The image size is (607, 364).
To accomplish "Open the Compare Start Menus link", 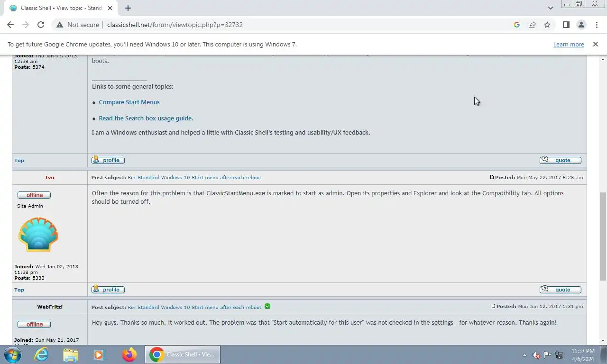I will pyautogui.click(x=129, y=102).
